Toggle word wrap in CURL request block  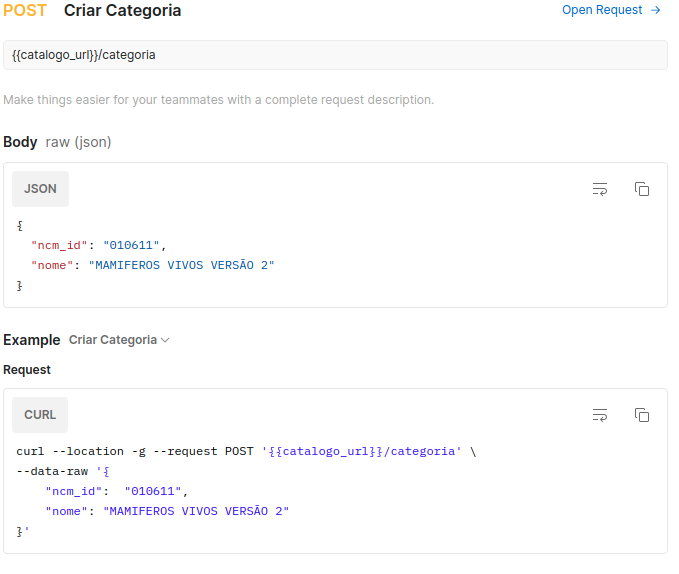click(600, 415)
